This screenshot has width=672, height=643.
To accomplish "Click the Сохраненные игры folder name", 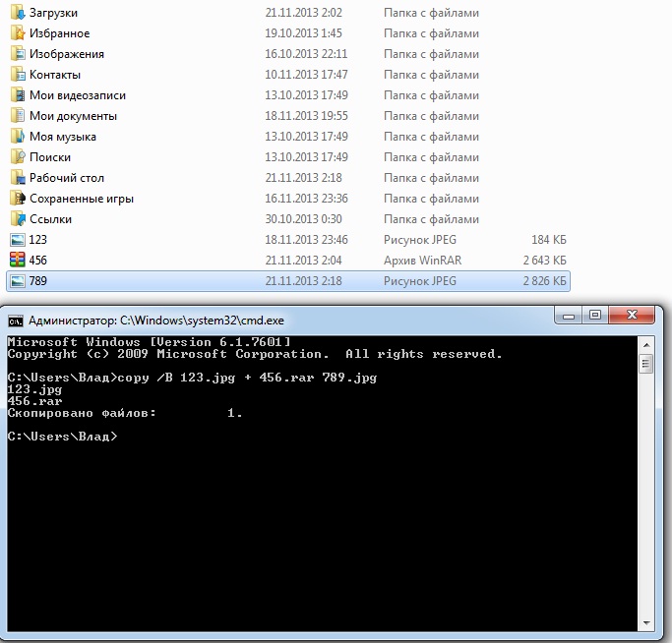I will pyautogui.click(x=81, y=199).
